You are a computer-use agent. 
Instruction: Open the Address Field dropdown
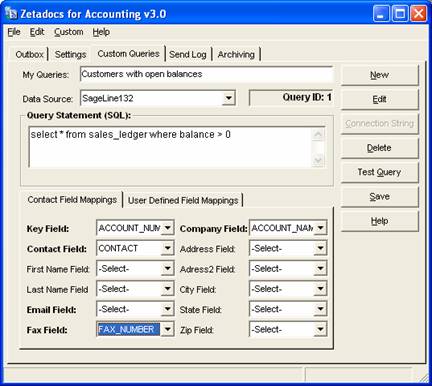click(320, 248)
